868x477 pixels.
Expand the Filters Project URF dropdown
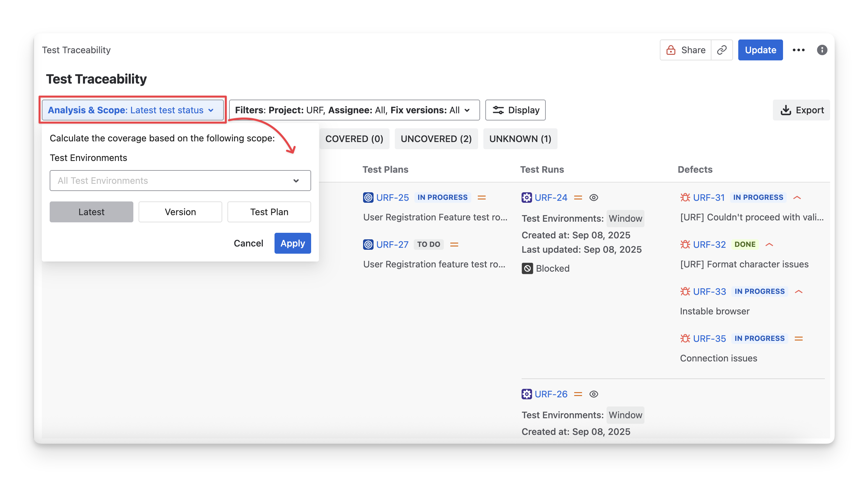(354, 110)
